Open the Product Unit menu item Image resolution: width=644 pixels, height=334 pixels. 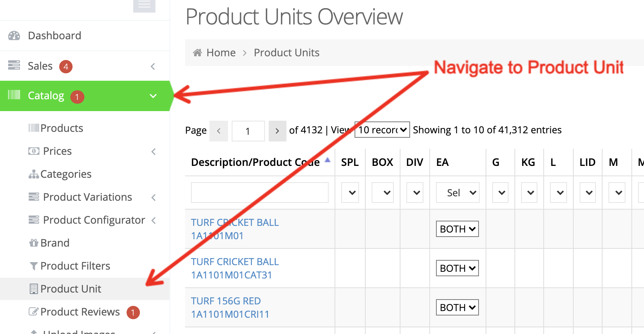click(71, 289)
